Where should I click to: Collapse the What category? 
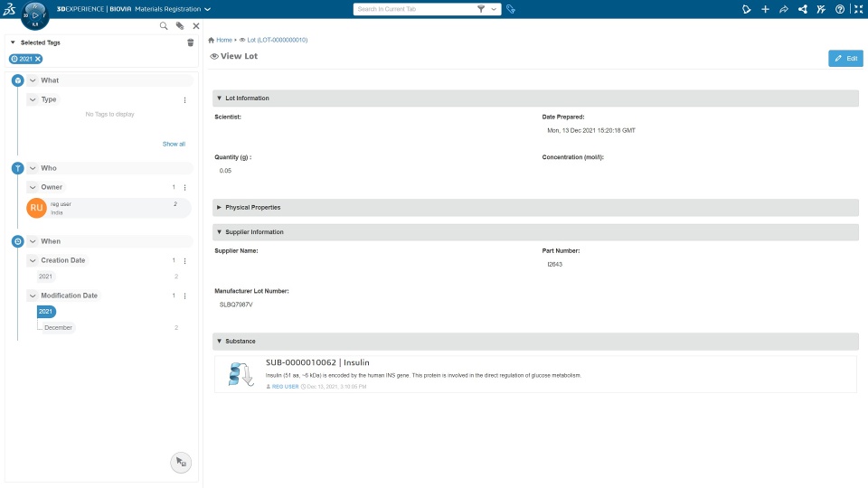coord(33,80)
